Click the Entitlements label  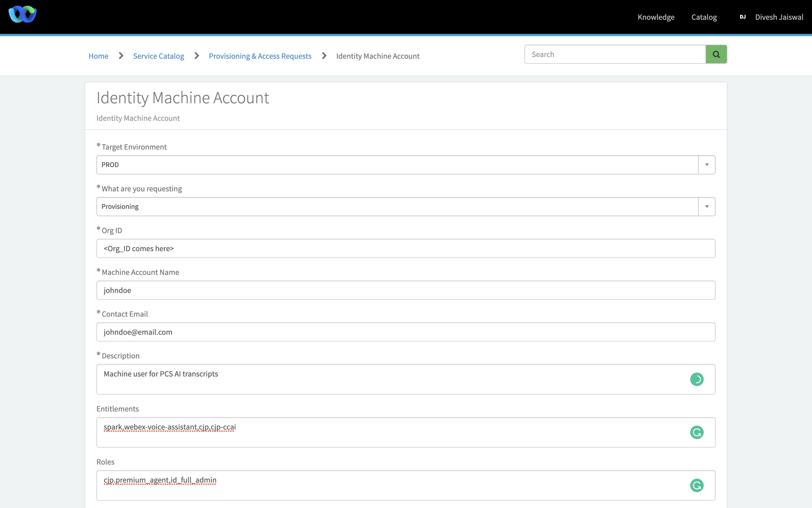[x=118, y=409]
